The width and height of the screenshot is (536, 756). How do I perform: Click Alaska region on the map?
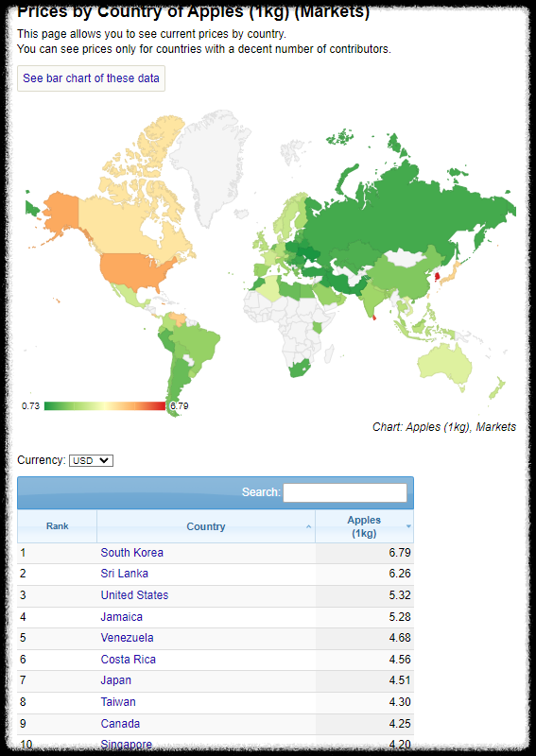click(x=61, y=212)
